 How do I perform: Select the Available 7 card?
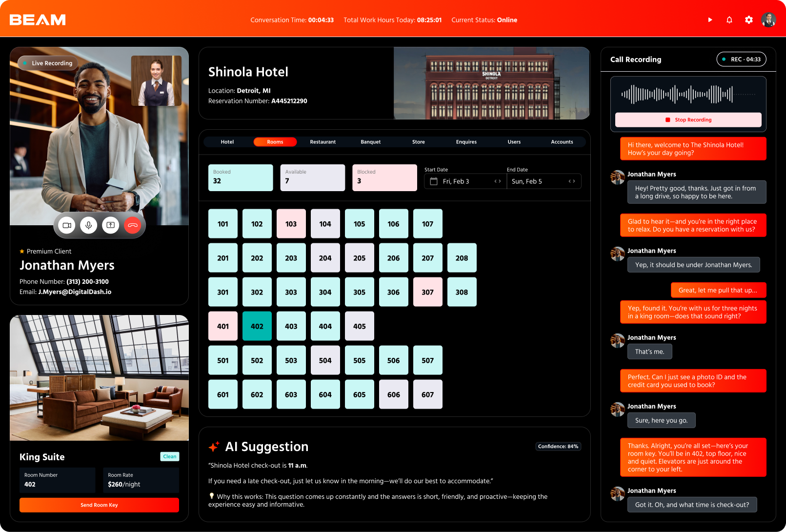point(313,177)
